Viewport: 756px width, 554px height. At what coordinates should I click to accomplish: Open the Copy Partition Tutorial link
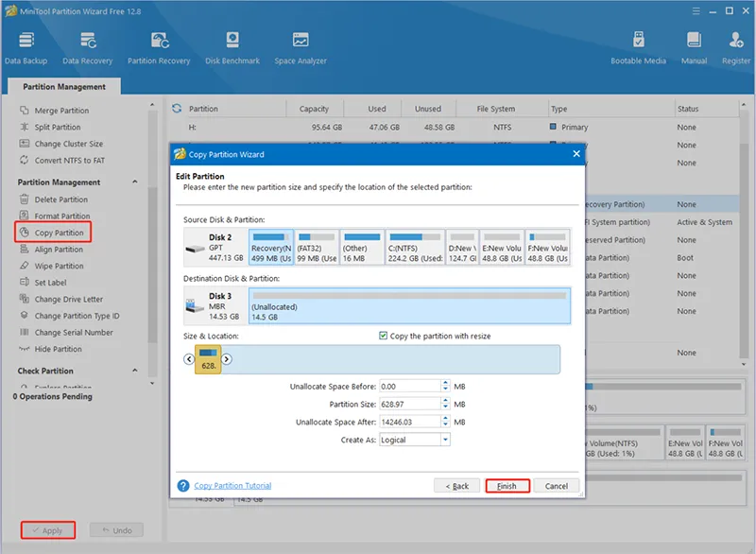point(232,486)
